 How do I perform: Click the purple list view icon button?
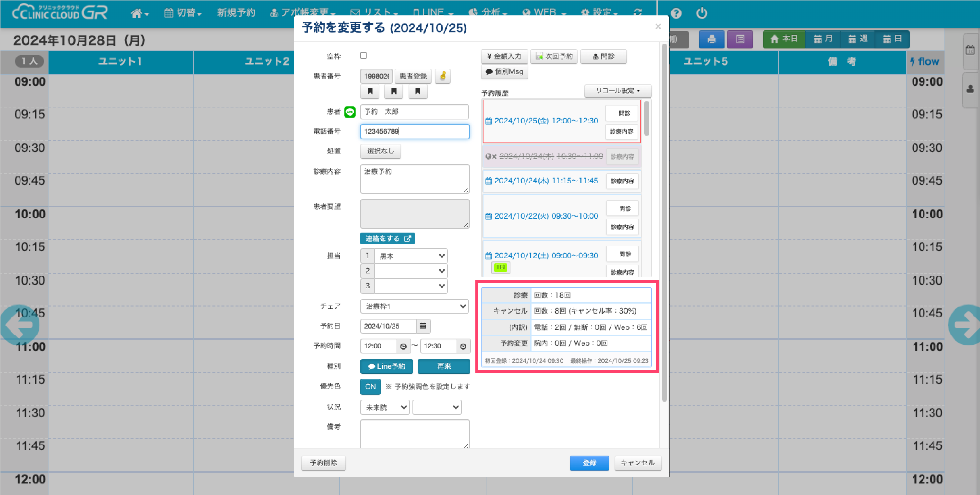(x=739, y=39)
